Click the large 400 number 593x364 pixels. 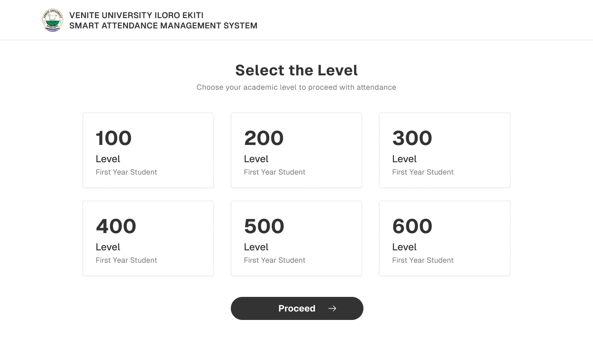tap(116, 226)
